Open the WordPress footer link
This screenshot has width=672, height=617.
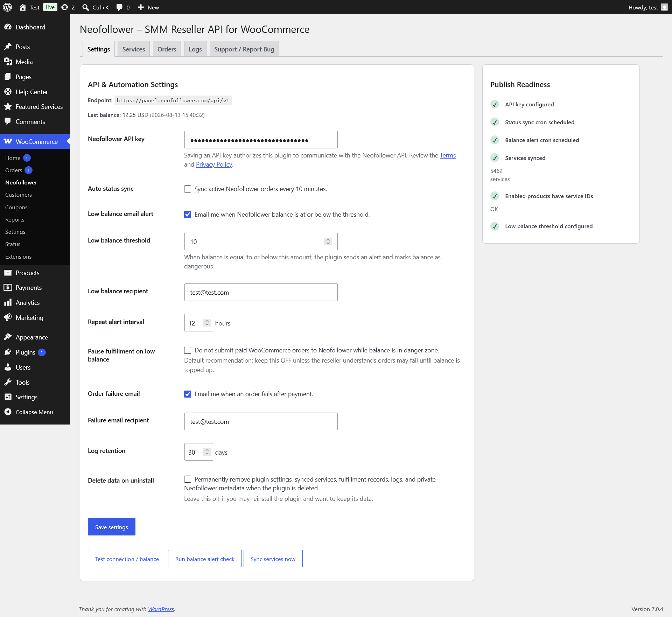click(161, 609)
